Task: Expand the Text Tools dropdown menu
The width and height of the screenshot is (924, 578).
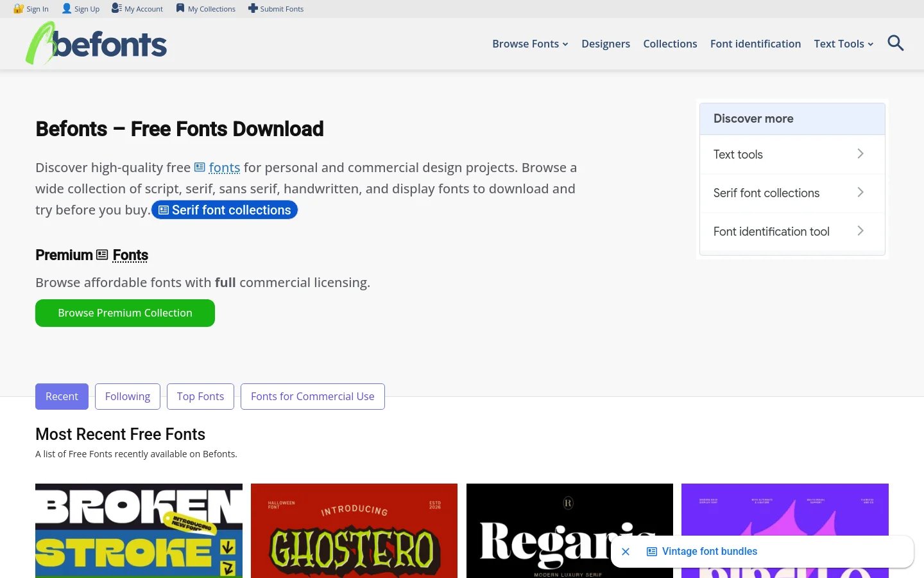Action: [x=843, y=44]
